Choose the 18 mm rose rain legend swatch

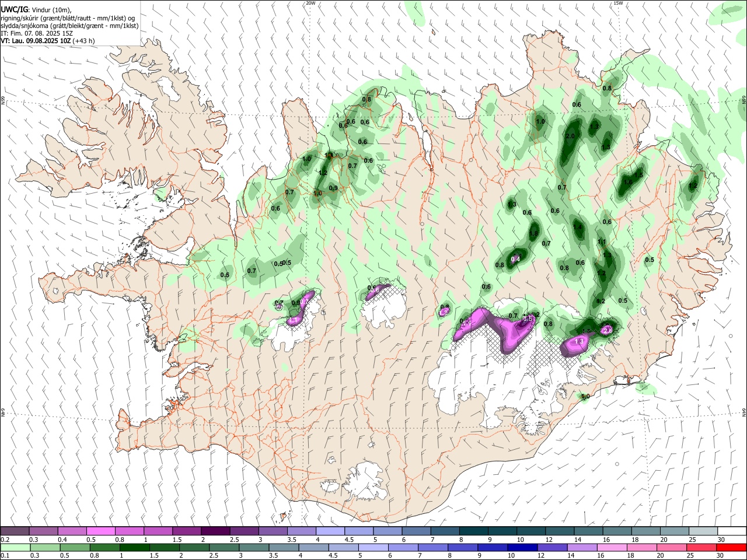pos(642,548)
